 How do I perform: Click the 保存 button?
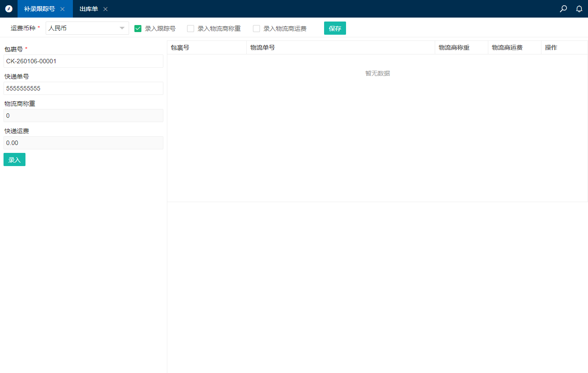pos(335,29)
